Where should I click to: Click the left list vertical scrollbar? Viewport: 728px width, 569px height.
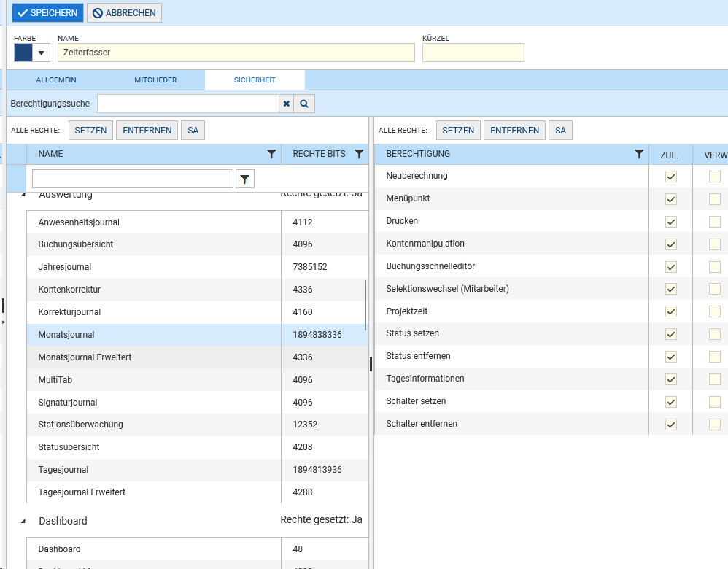[x=366, y=305]
